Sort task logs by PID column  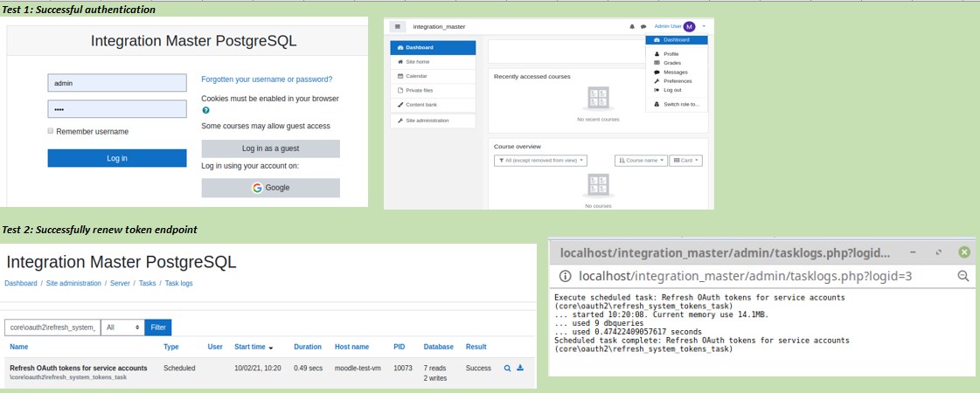tap(400, 347)
